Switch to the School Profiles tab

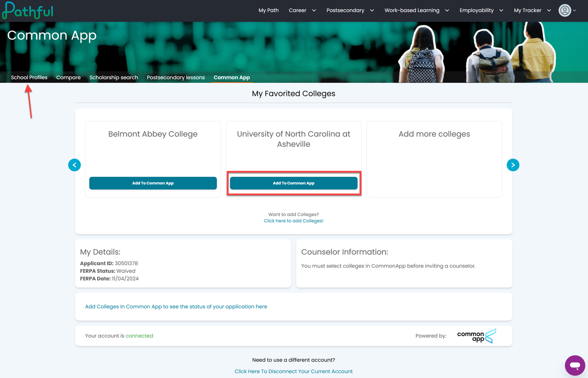29,77
